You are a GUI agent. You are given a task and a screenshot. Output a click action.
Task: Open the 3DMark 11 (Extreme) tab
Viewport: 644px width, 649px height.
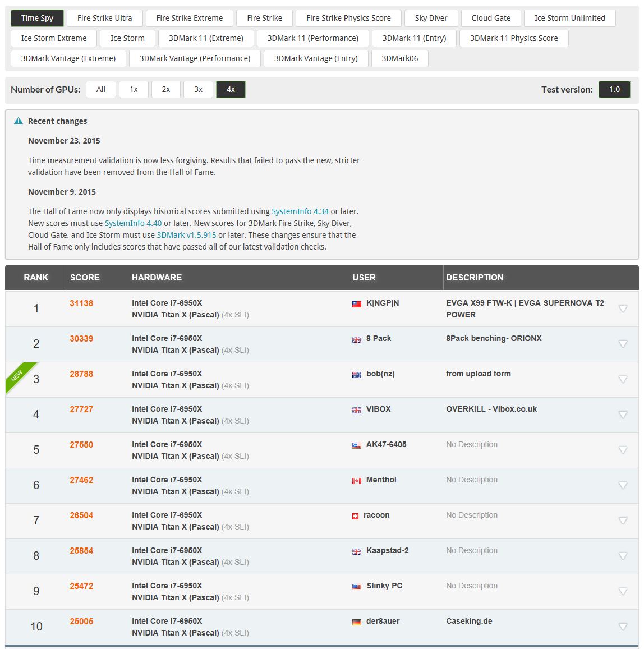pos(206,39)
